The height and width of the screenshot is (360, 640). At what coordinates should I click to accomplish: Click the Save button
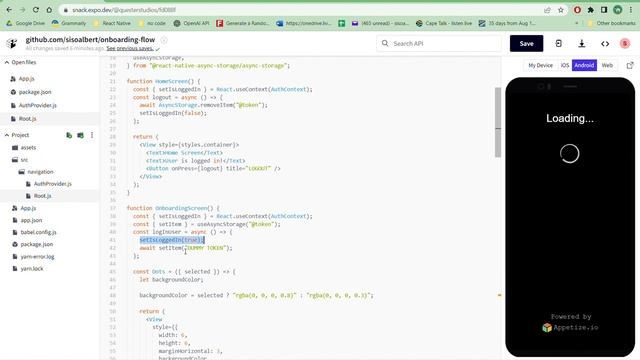coord(526,43)
